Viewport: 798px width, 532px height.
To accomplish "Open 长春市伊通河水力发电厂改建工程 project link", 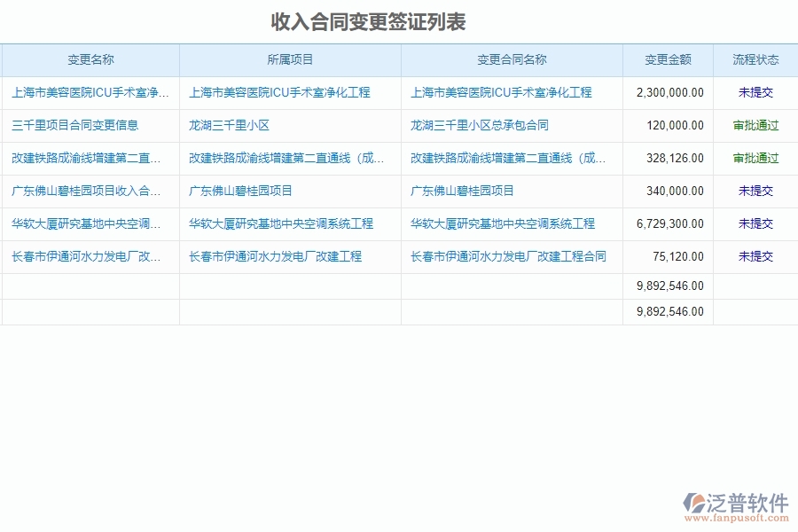I will pyautogui.click(x=276, y=256).
